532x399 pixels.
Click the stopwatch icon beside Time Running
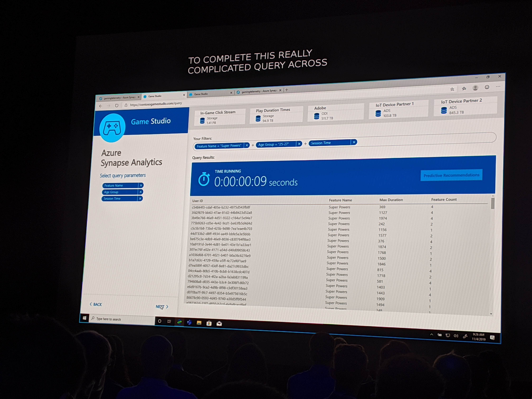tap(204, 179)
